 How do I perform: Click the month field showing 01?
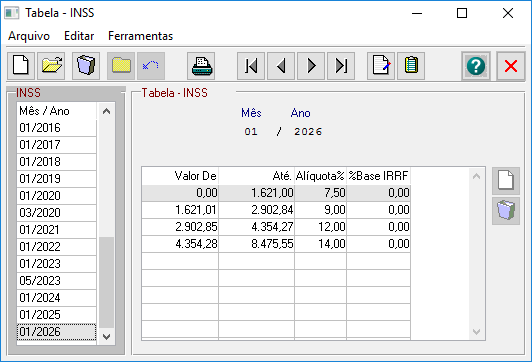(251, 132)
